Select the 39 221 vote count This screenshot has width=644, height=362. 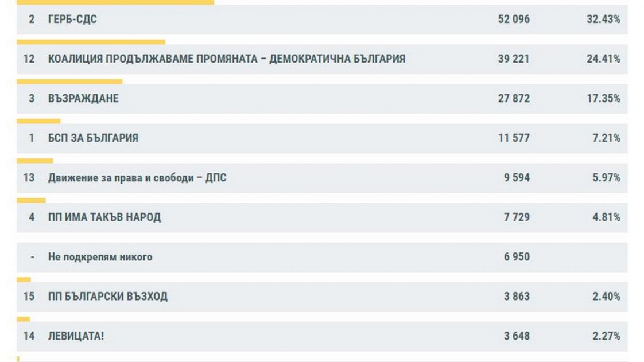514,59
